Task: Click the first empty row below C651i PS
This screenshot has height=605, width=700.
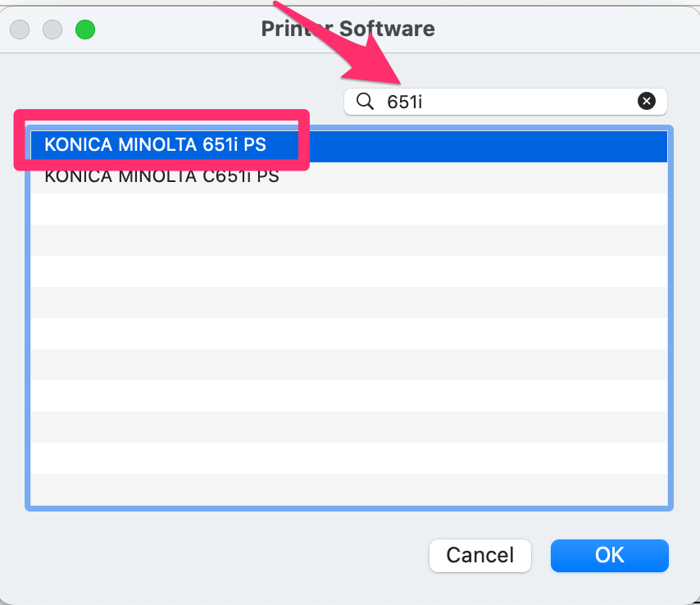Action: (x=349, y=208)
